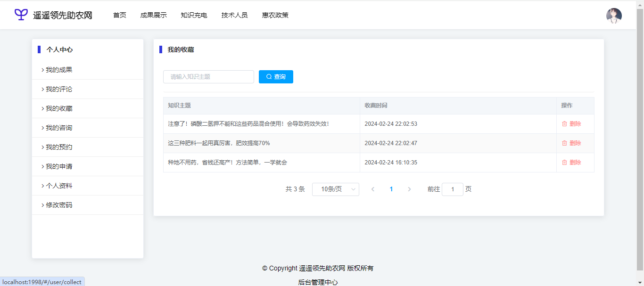
Task: Switch to 成果展示 navigation tab
Action: [153, 15]
